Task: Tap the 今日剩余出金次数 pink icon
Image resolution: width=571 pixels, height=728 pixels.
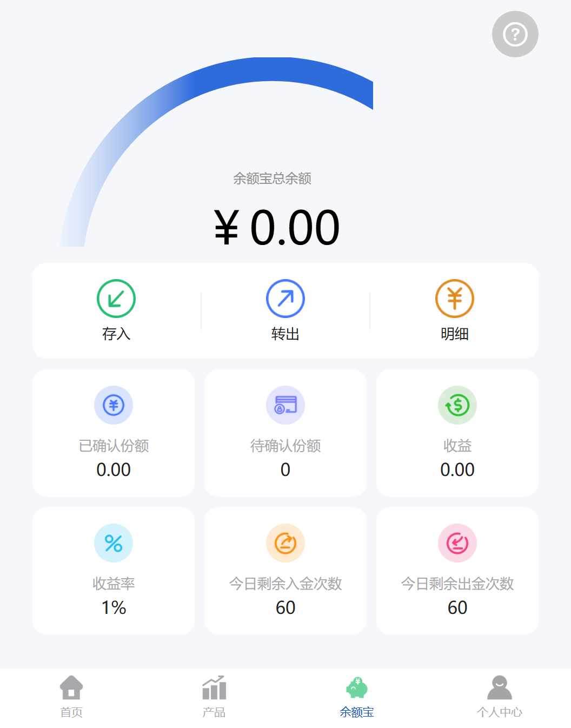Action: click(x=457, y=543)
